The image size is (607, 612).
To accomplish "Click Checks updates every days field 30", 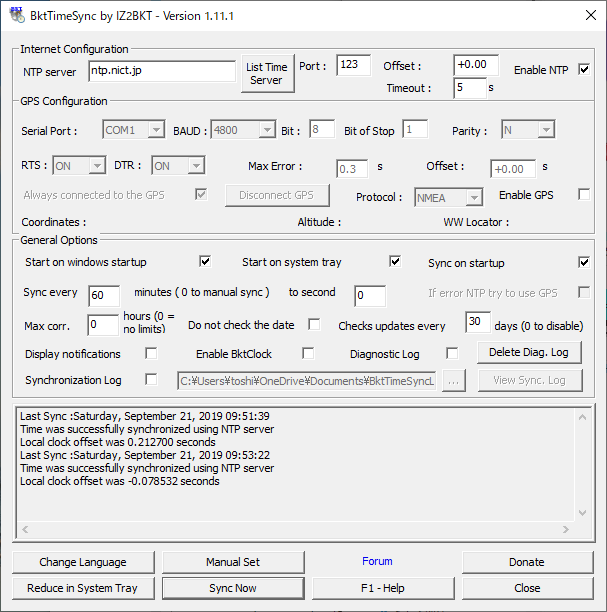I will coord(478,322).
